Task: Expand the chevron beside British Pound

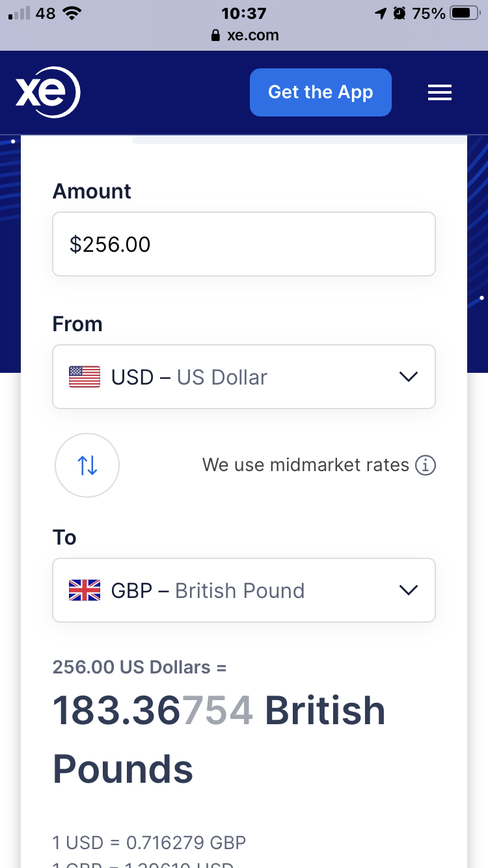Action: click(x=408, y=590)
